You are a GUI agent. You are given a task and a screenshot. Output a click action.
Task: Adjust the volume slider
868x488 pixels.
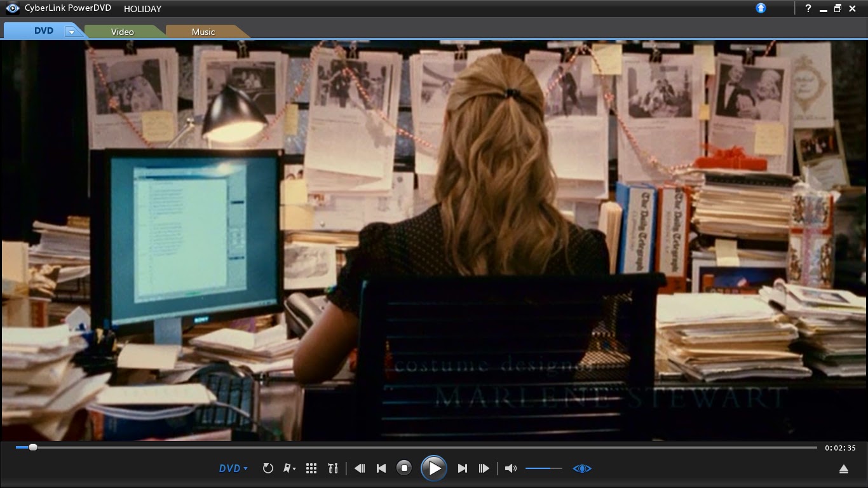click(x=544, y=468)
